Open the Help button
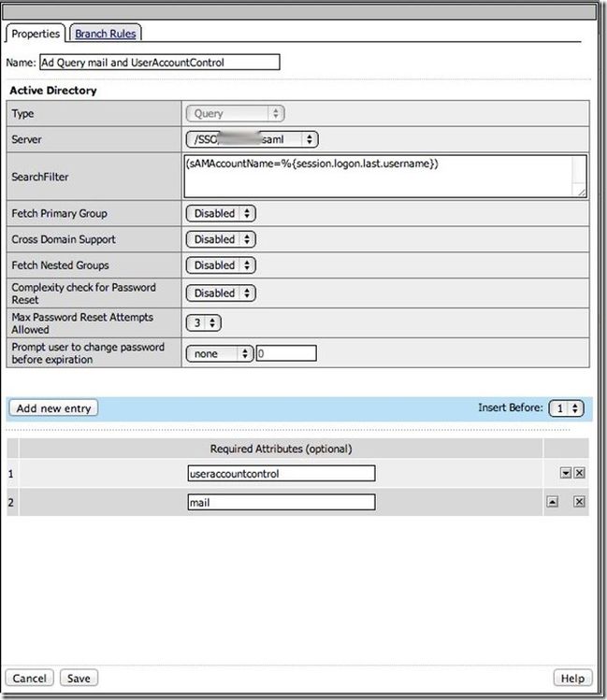Viewport: 607px width, 700px height. 572,679
